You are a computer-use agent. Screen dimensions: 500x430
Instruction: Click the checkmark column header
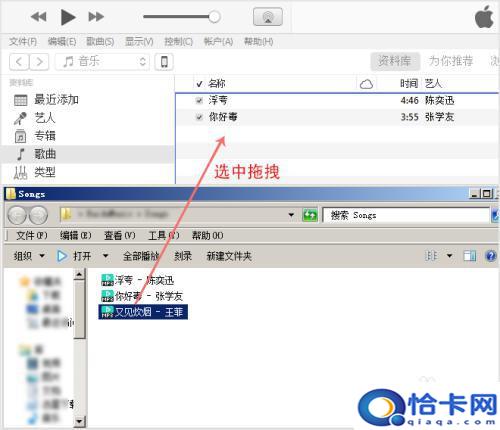click(x=199, y=84)
